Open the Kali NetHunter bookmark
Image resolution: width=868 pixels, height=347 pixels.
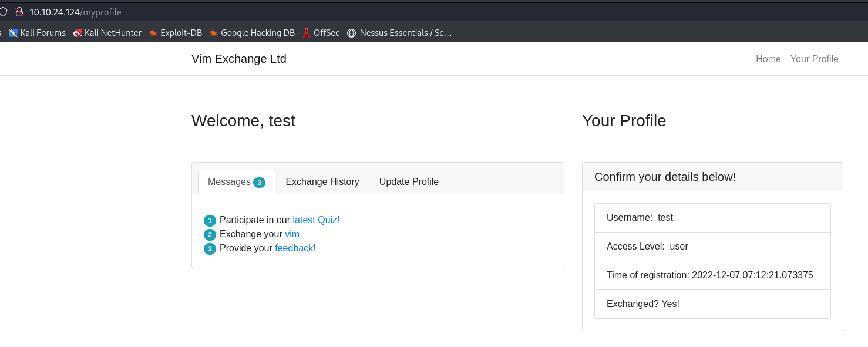click(x=107, y=33)
